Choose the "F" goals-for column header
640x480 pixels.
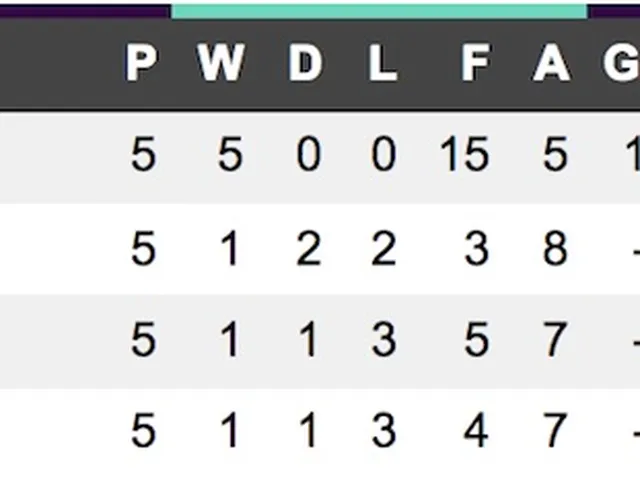click(476, 65)
